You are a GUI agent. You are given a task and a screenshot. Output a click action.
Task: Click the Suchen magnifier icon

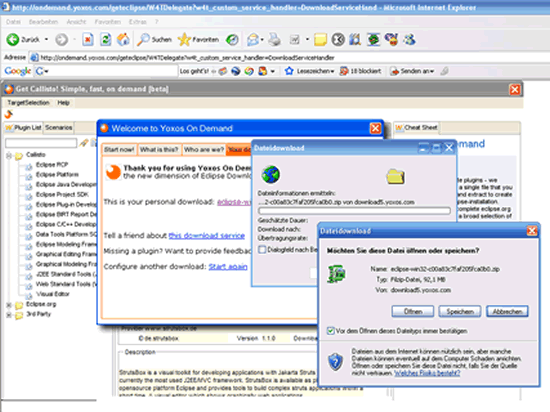point(143,40)
